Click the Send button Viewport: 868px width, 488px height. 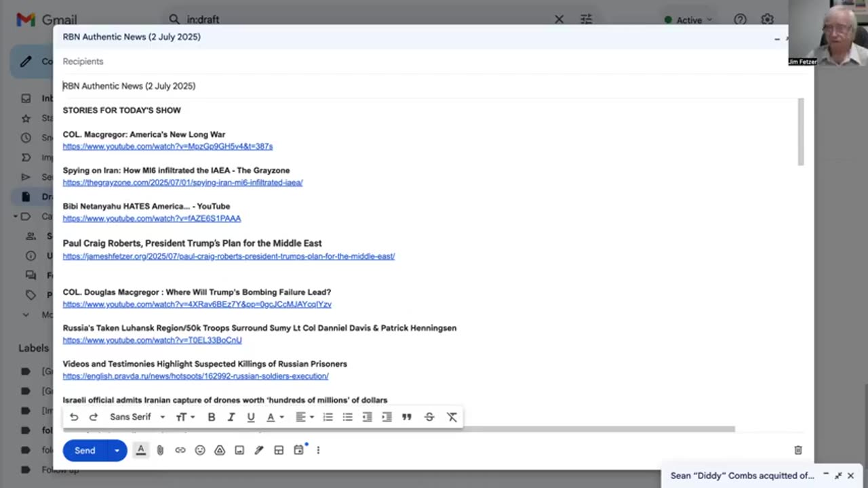coord(85,450)
